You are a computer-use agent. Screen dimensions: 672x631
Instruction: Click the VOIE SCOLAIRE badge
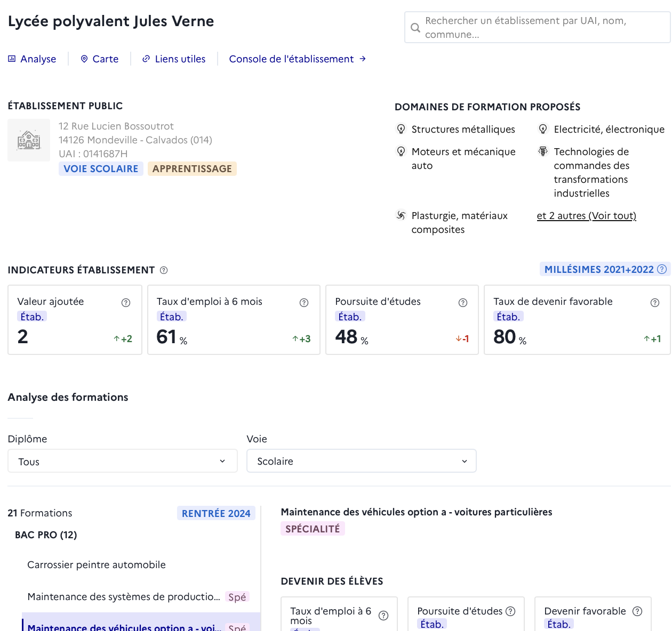101,169
